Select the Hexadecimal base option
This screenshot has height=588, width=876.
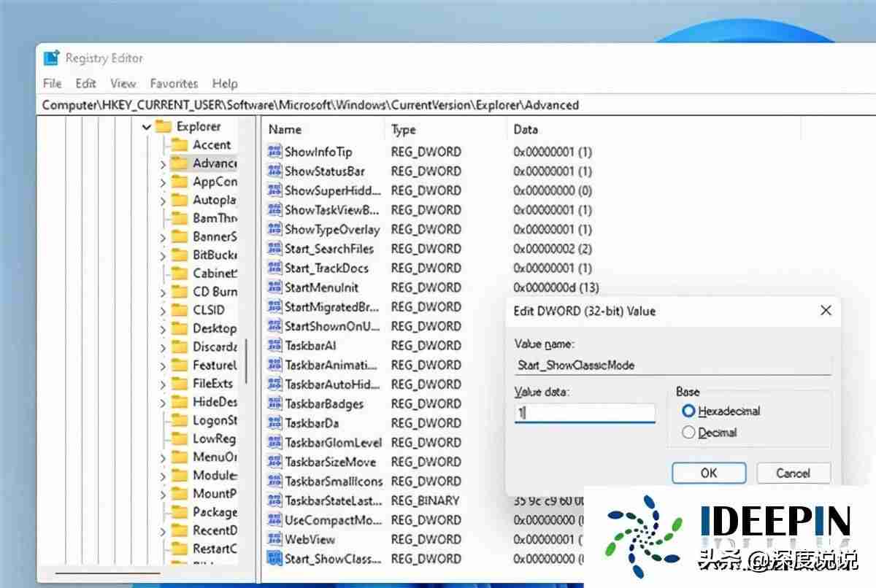[721, 411]
